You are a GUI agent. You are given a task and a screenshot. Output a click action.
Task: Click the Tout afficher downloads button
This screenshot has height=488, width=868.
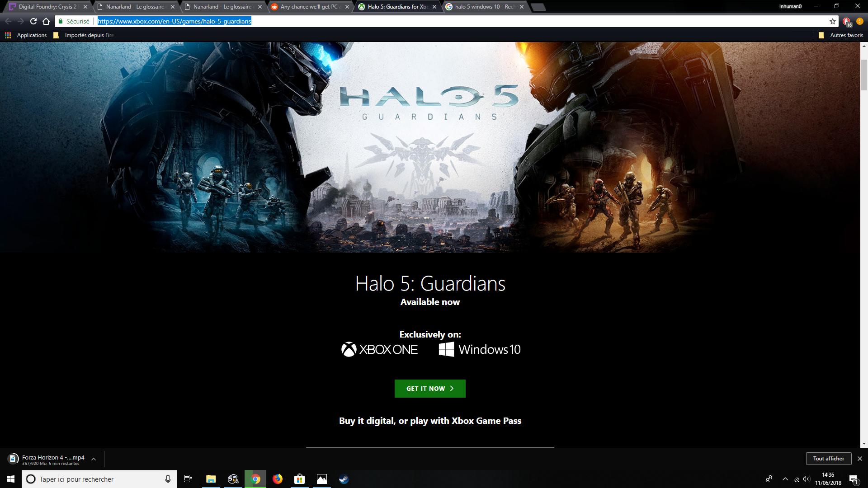(829, 459)
